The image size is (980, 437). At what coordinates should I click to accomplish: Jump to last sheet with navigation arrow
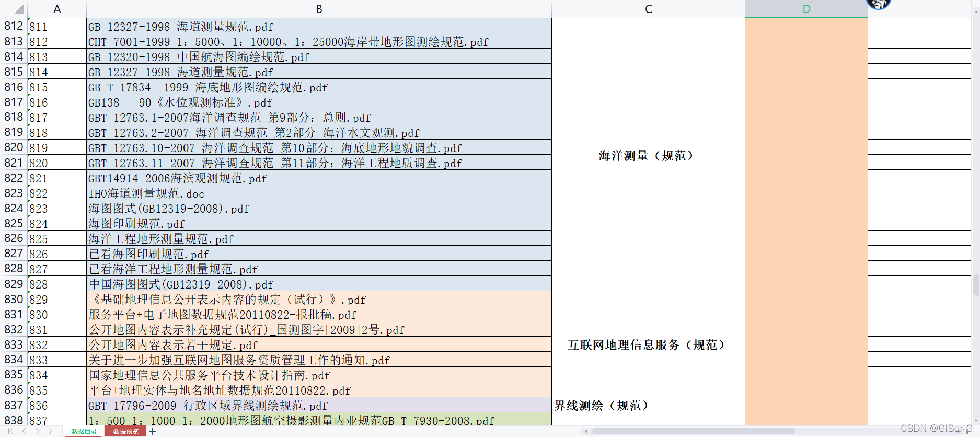[x=51, y=431]
